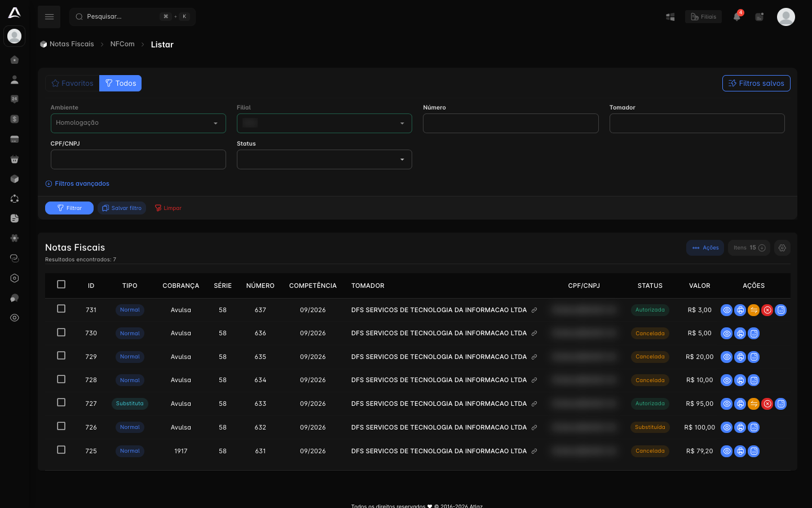This screenshot has height=508, width=812.
Task: Click the Tomador input field
Action: [x=697, y=123]
